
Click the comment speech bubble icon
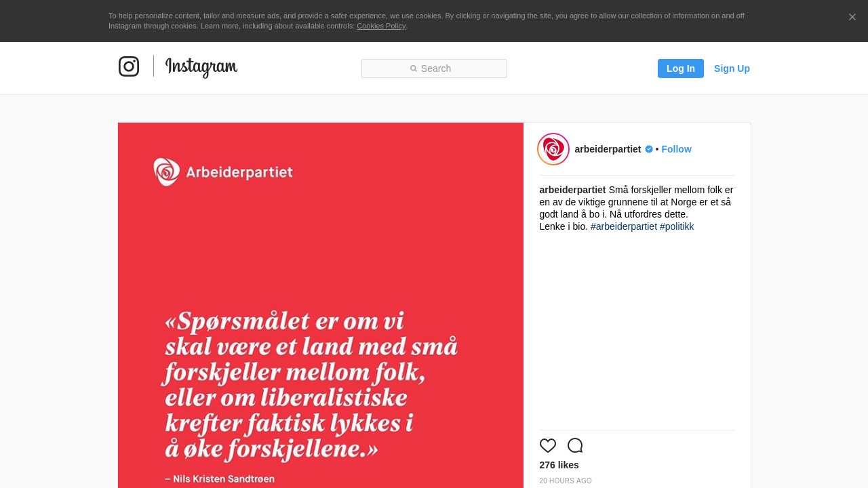point(575,445)
